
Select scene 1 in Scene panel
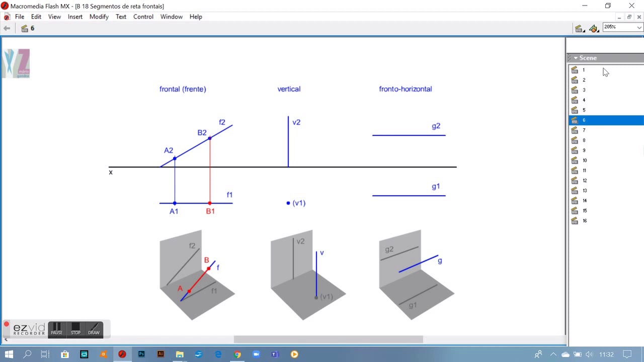606,70
